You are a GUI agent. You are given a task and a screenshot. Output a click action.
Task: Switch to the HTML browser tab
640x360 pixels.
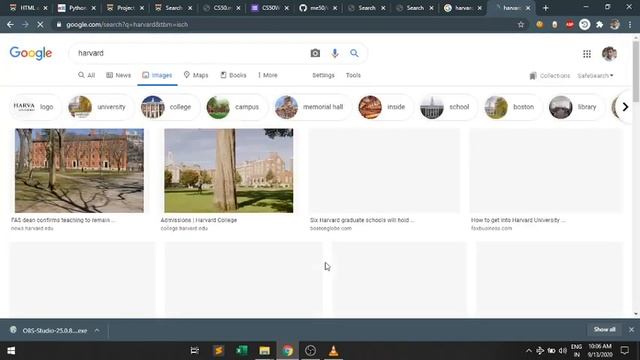pos(27,8)
